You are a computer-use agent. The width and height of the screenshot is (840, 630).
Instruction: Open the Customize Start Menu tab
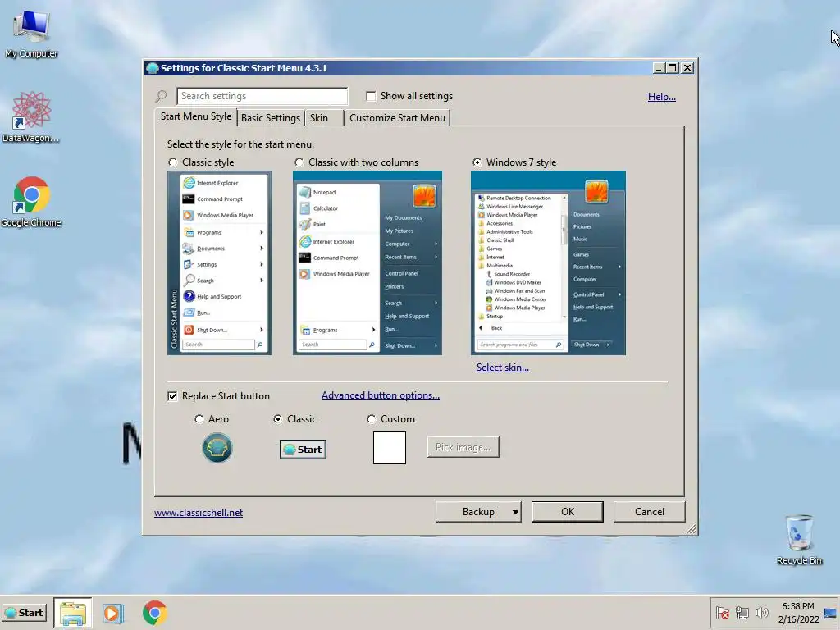tap(397, 118)
